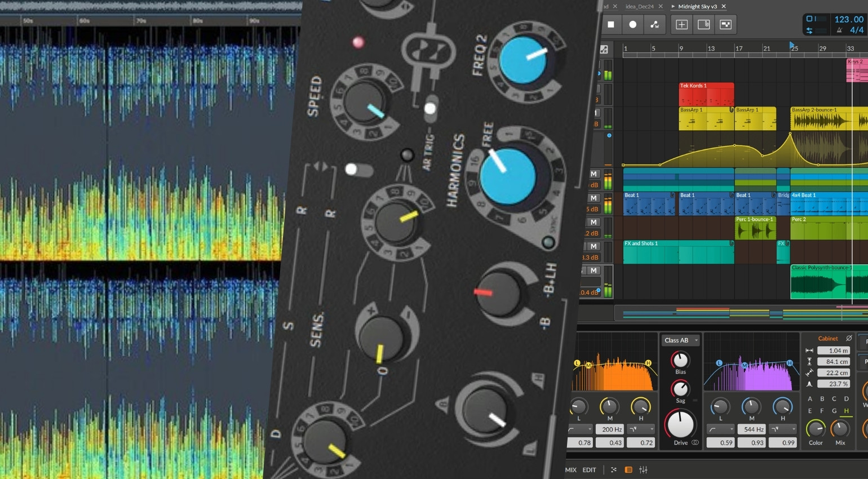
Task: Open the filter slope dropdown beside 200 Hz
Action: click(641, 429)
